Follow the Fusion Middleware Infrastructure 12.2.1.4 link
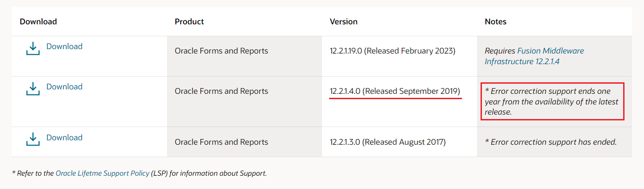Image resolution: width=644 pixels, height=189 pixels. click(x=534, y=56)
